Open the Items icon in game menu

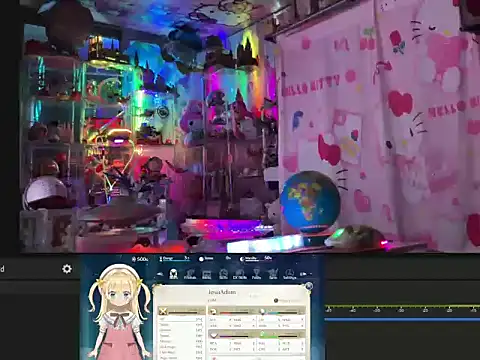click(x=207, y=274)
